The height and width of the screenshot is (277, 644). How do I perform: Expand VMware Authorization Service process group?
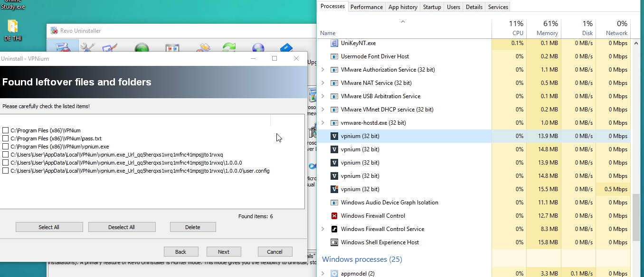323,70
